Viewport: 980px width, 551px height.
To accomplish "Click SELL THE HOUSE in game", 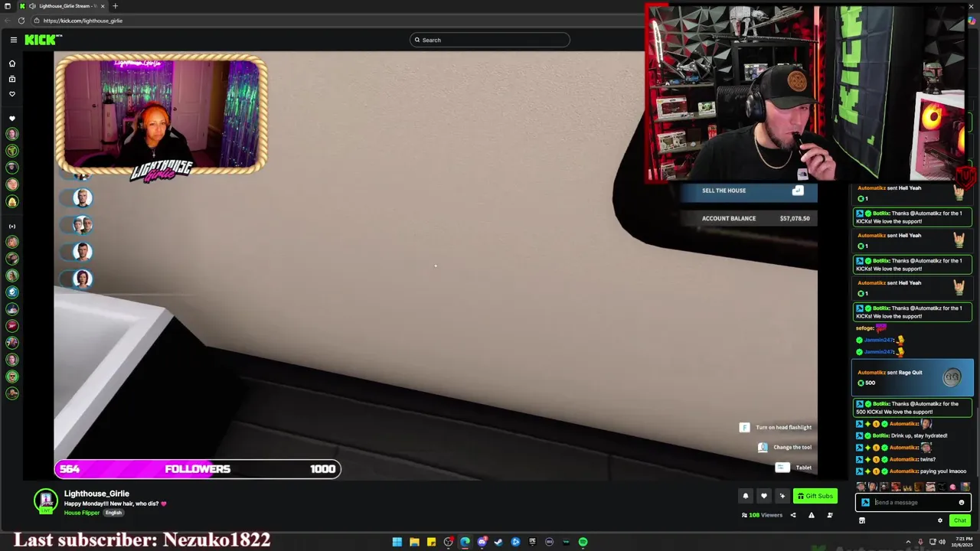I will tap(750, 191).
